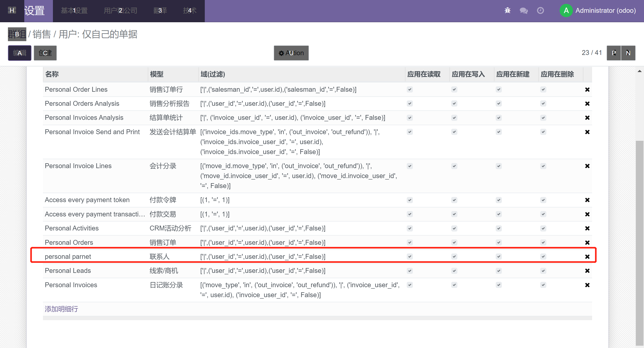Click the green Administrator avatar icon
644x348 pixels.
pyautogui.click(x=566, y=10)
